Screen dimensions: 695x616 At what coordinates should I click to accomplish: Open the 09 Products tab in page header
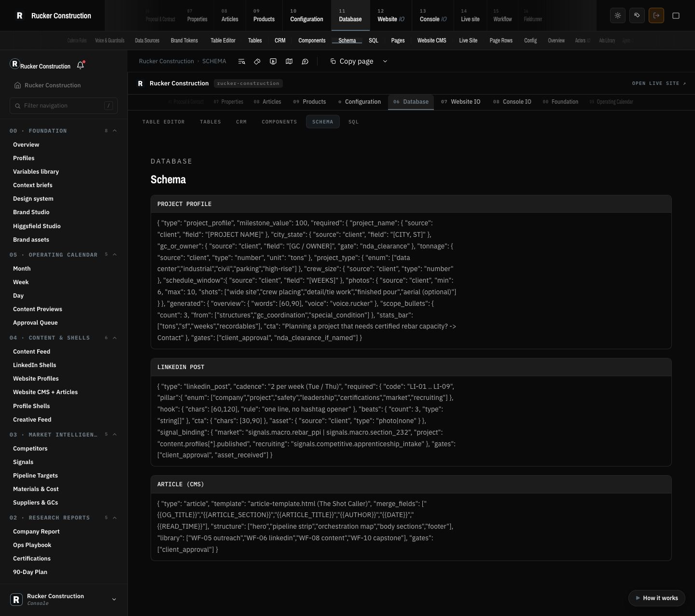pyautogui.click(x=309, y=102)
